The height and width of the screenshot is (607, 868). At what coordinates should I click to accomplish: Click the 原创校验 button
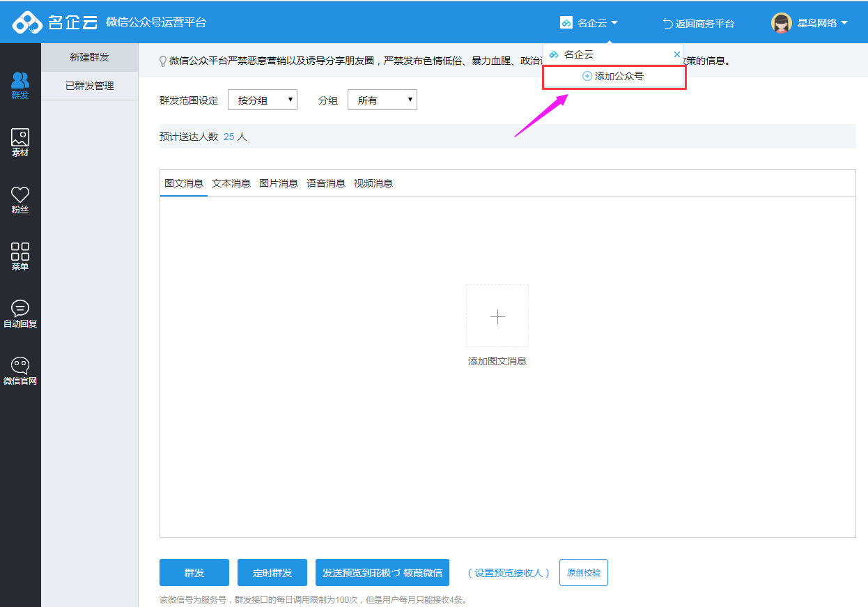coord(584,572)
